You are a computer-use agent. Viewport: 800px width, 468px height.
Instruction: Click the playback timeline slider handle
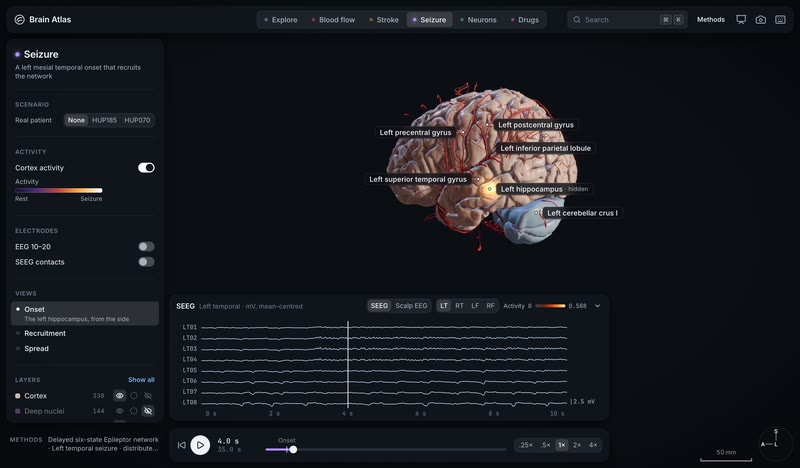[x=293, y=450]
